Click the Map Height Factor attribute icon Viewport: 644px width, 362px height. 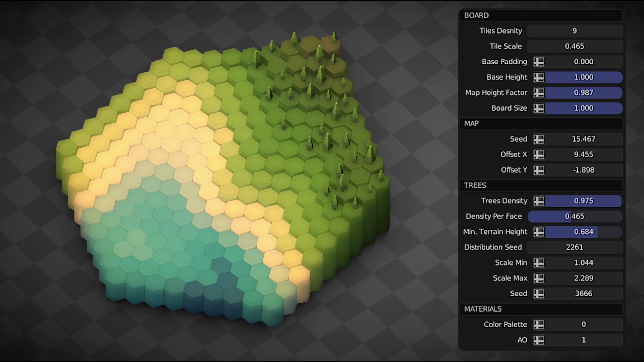539,93
